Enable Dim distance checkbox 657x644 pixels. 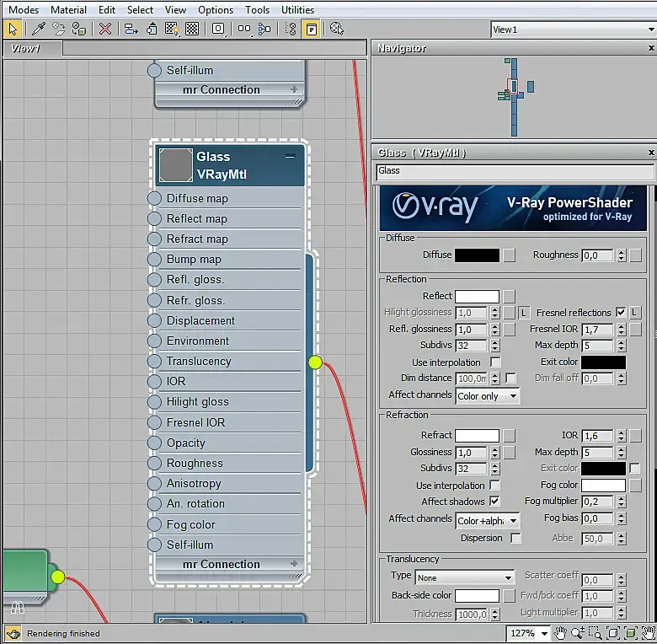pyautogui.click(x=510, y=378)
